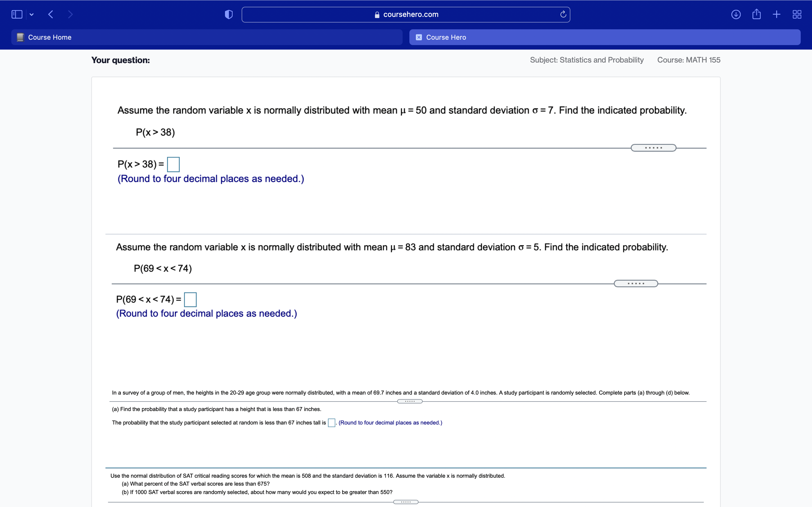The height and width of the screenshot is (507, 812).
Task: Expand the SAT scores question details
Action: coord(406,501)
